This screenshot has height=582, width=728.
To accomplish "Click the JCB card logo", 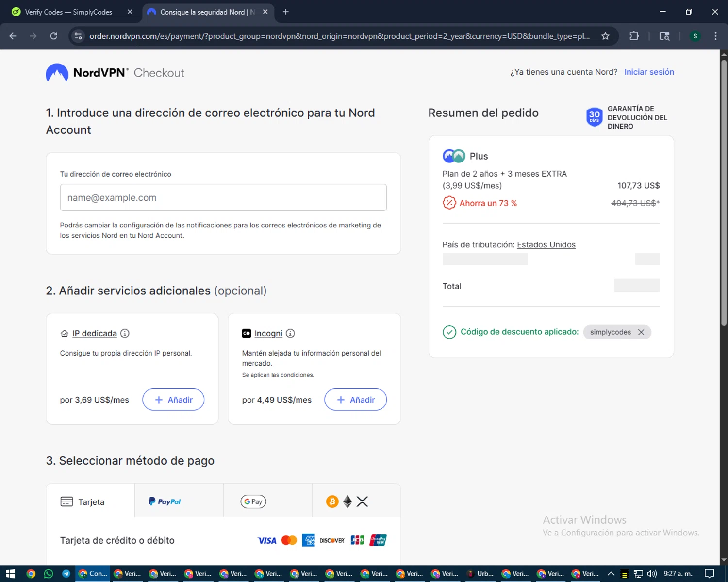I will (357, 540).
